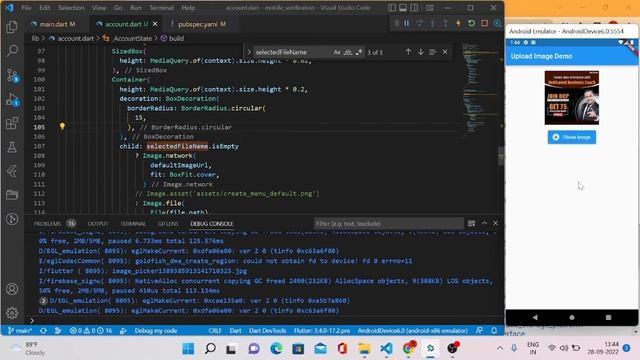Open problems count in status bar
640x360 pixels.
91,331
